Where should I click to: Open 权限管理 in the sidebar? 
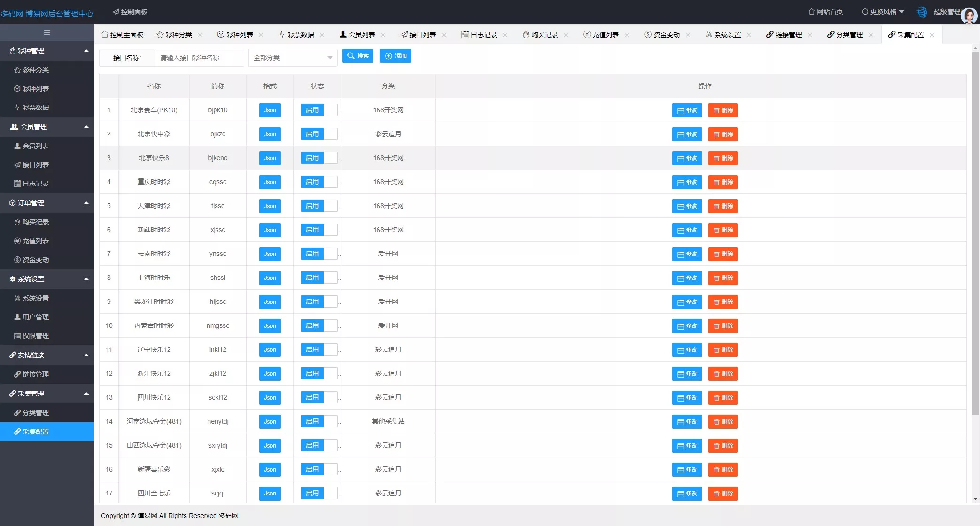36,336
